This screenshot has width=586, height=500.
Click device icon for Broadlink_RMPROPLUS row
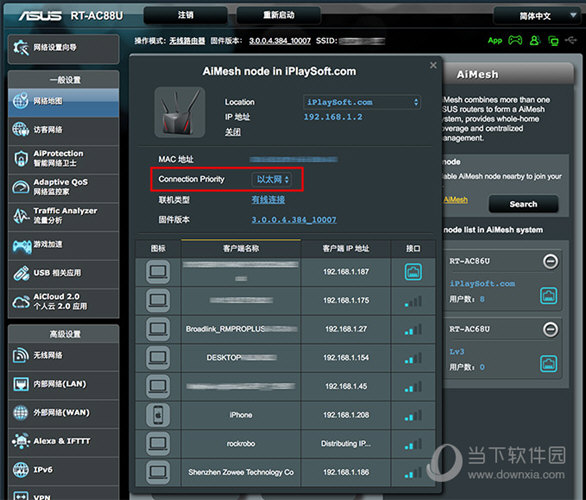pos(158,329)
